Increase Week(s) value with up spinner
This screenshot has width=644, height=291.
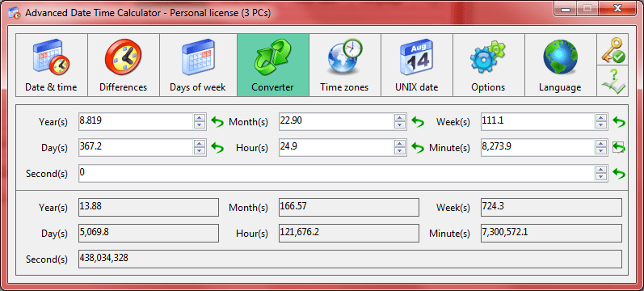(601, 118)
